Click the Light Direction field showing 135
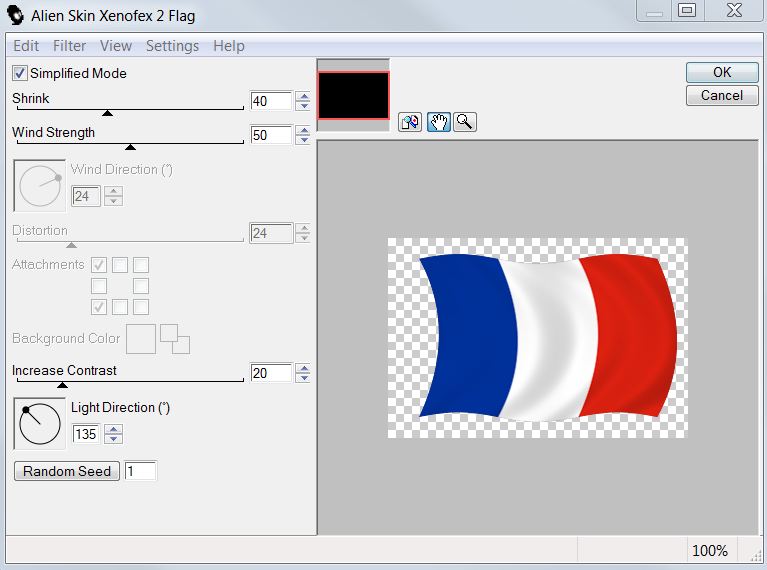 (86, 434)
